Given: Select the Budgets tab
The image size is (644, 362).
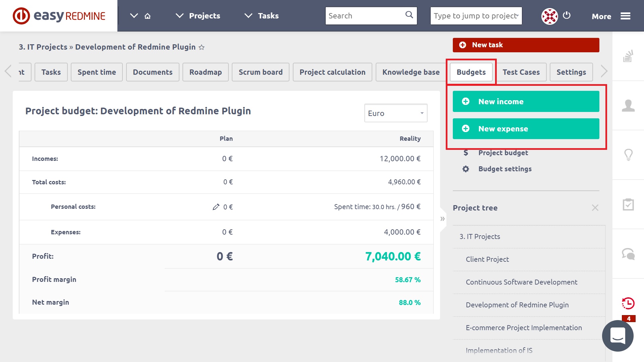Looking at the screenshot, I should point(471,72).
